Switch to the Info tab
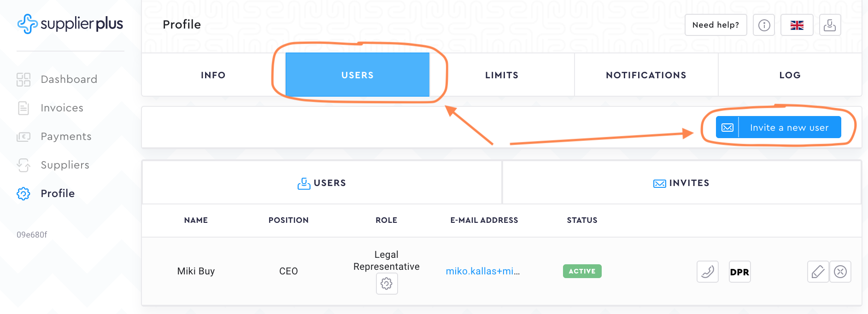The width and height of the screenshot is (868, 314). pos(213,75)
